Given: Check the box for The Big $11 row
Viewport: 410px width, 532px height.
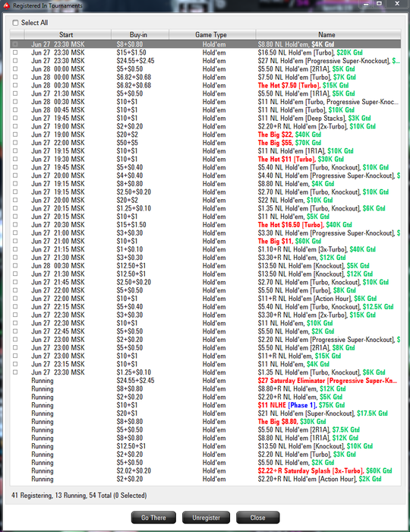Looking at the screenshot, I should tap(15, 241).
